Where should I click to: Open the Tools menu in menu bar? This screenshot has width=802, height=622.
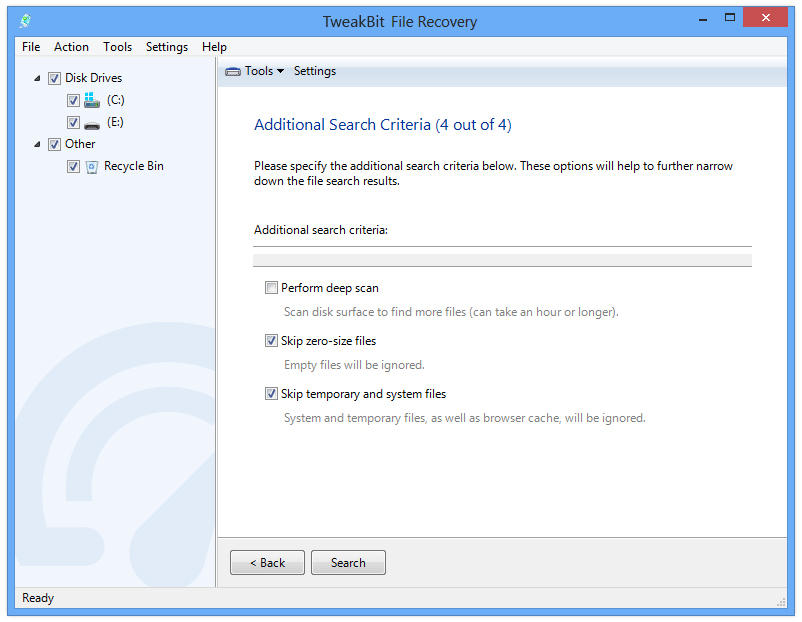click(118, 47)
